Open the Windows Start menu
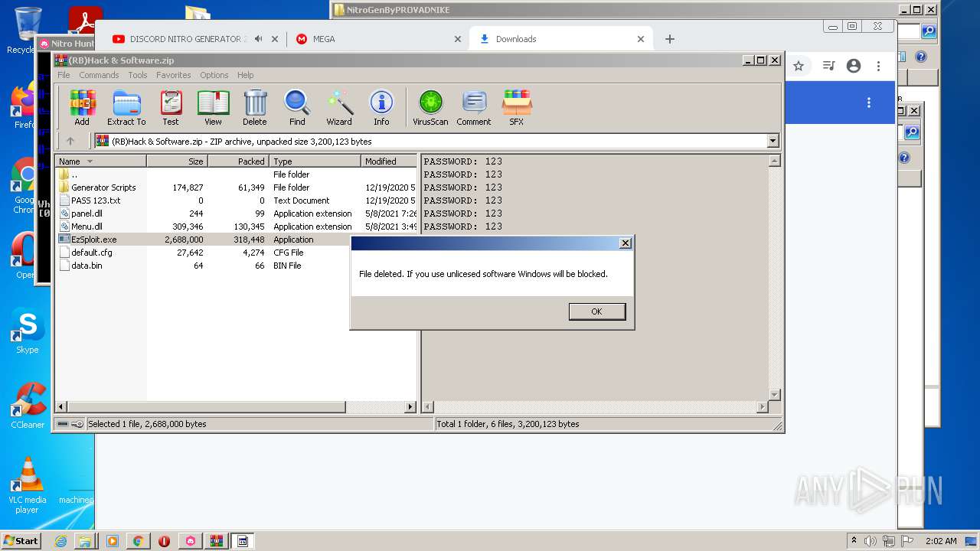Image resolution: width=980 pixels, height=551 pixels. pyautogui.click(x=21, y=540)
